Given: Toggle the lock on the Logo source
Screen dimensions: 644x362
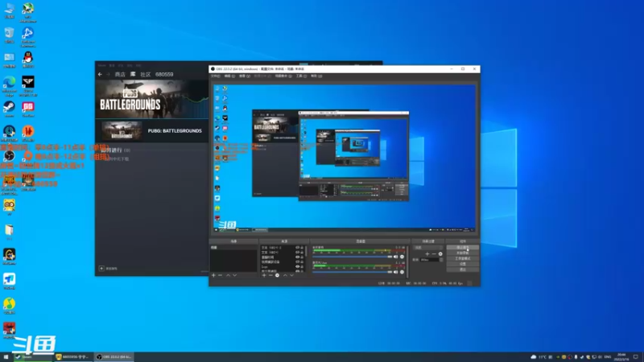Looking at the screenshot, I should pos(302,267).
